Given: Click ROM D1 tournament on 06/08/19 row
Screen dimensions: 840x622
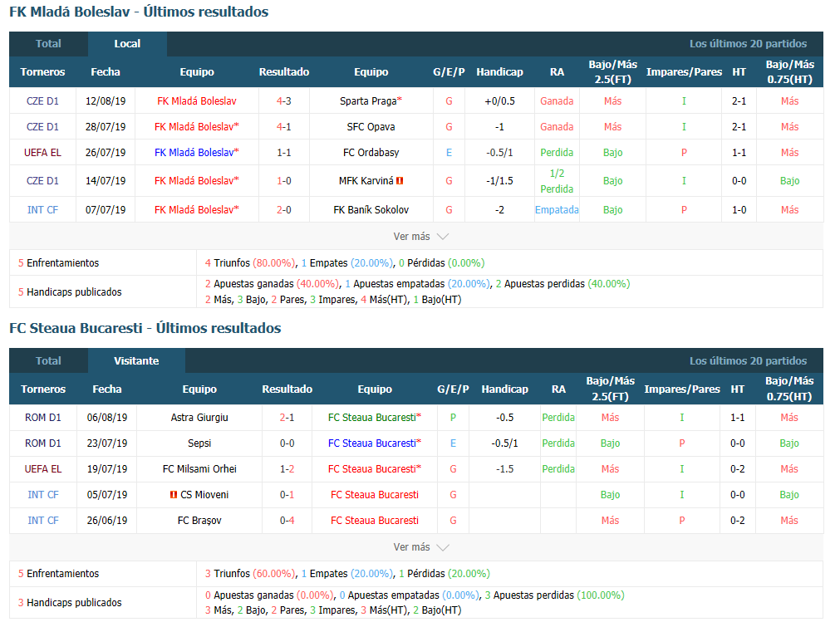Looking at the screenshot, I should click(x=43, y=418).
